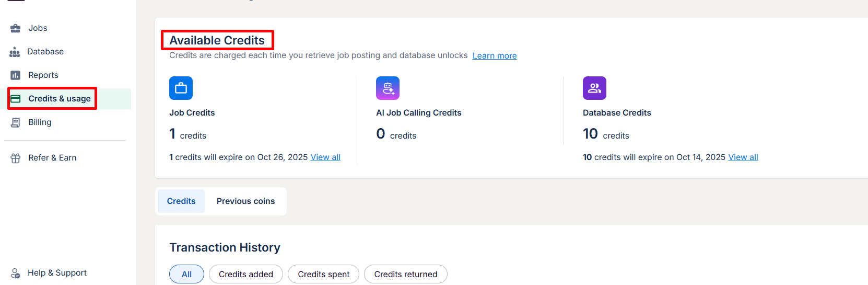Image resolution: width=868 pixels, height=285 pixels.
Task: Click the Jobs briefcase icon in sidebar
Action: (x=16, y=28)
